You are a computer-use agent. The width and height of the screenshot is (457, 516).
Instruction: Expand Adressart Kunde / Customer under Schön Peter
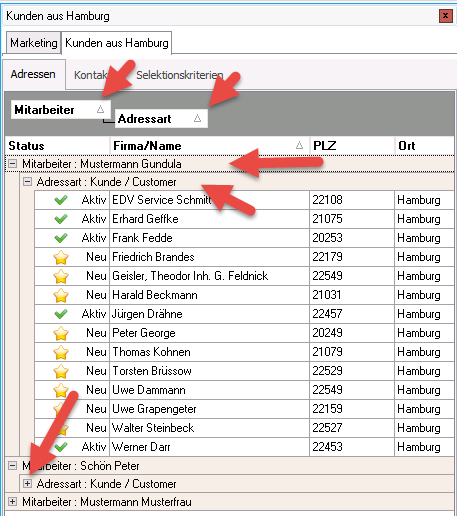pos(27,484)
